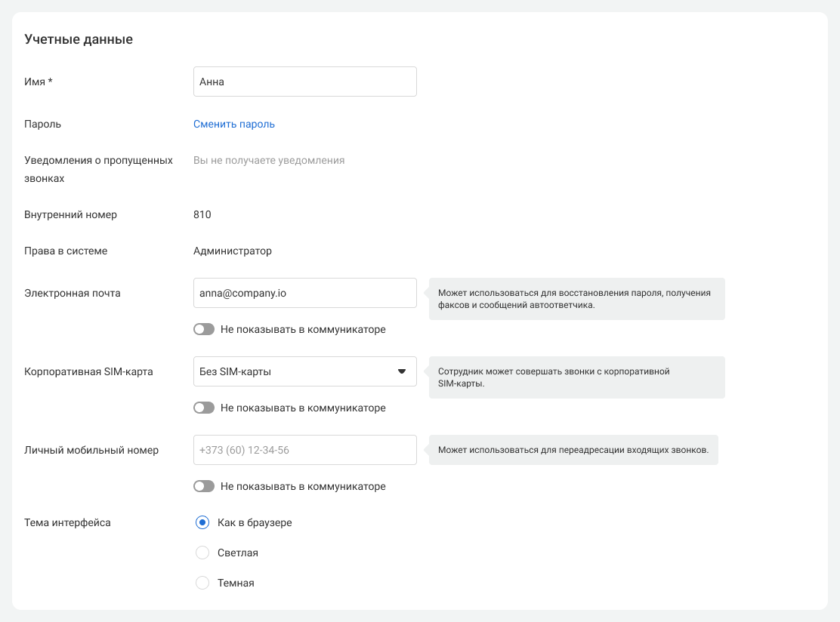
Task: Click the hint about forwarding incoming calls
Action: coord(573,451)
